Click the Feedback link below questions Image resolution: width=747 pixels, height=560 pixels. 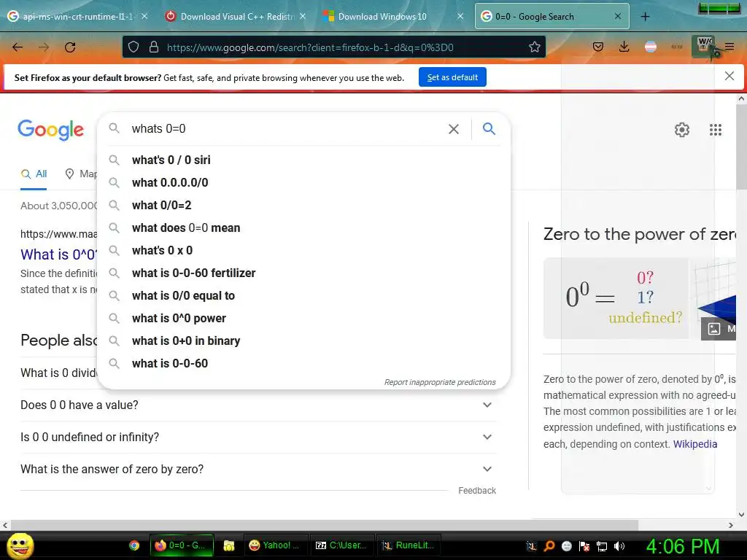(x=477, y=491)
